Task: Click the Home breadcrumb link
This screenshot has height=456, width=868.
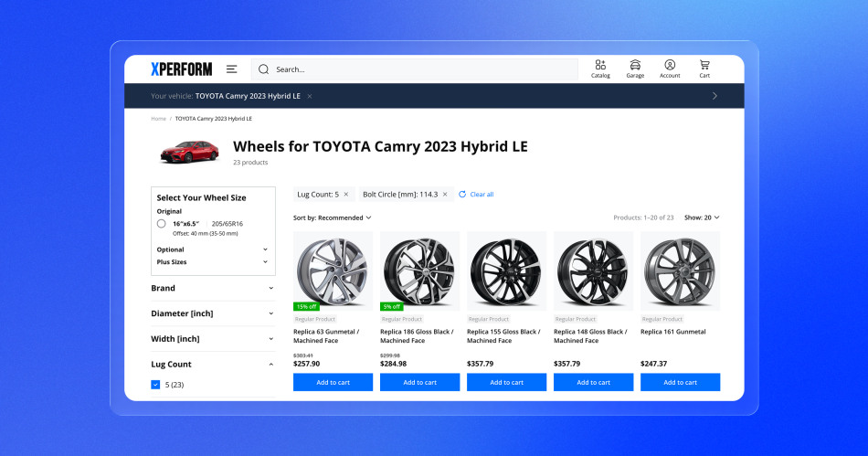Action: 159,119
